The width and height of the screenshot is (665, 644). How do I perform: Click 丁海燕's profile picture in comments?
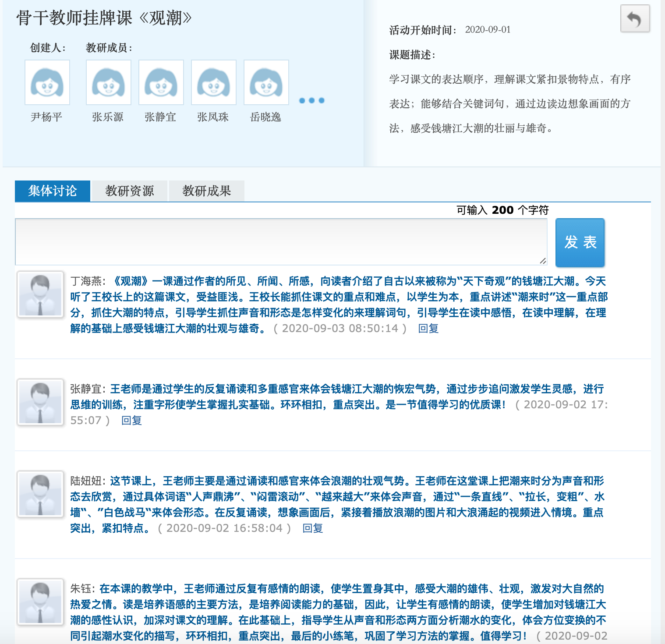pyautogui.click(x=40, y=294)
